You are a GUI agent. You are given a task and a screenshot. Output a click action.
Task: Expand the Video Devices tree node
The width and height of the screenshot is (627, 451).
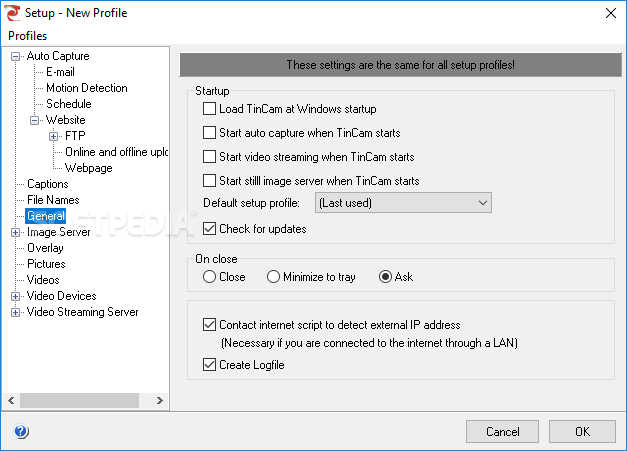click(15, 296)
